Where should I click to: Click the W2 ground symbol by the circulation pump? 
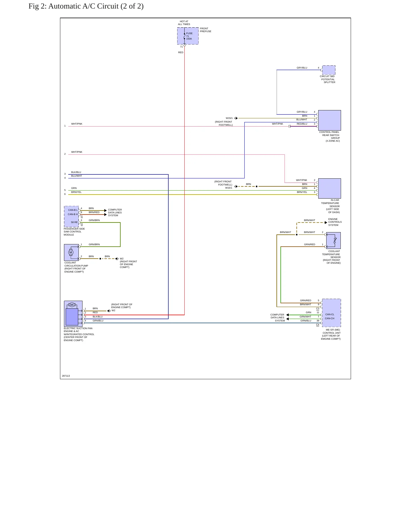(117, 259)
